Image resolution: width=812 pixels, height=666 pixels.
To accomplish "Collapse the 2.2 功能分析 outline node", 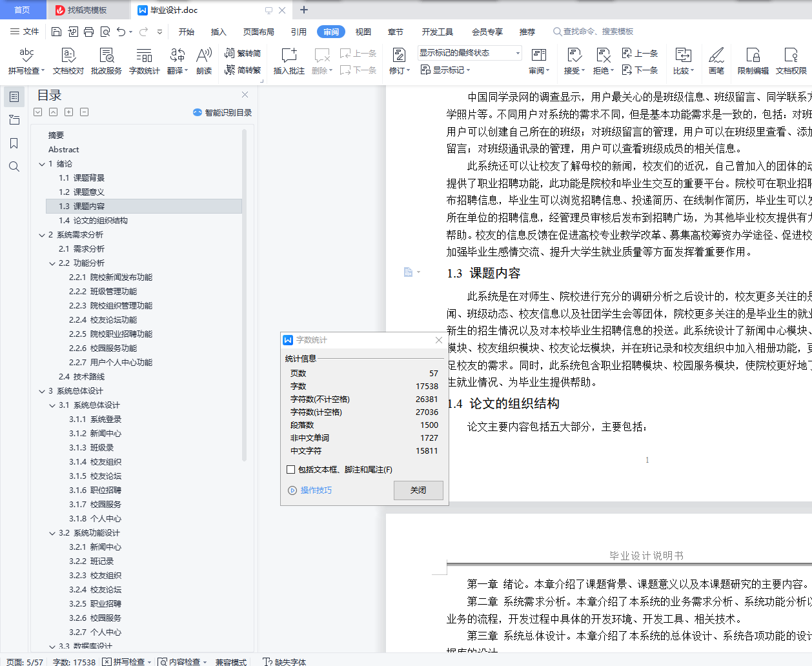I will click(x=52, y=263).
